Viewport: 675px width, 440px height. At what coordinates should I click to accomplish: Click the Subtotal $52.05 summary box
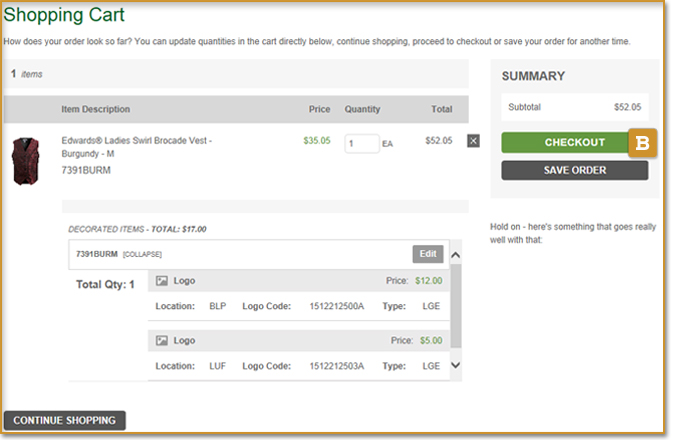[x=574, y=107]
